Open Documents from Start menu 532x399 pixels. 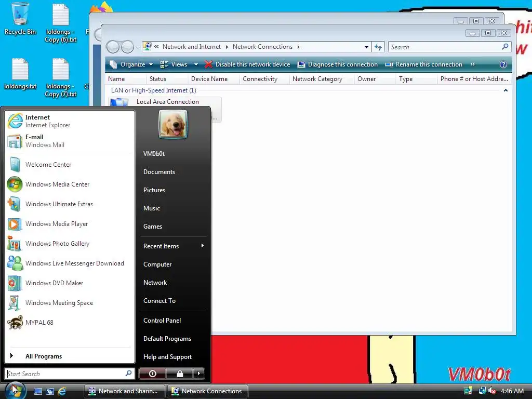click(173, 171)
